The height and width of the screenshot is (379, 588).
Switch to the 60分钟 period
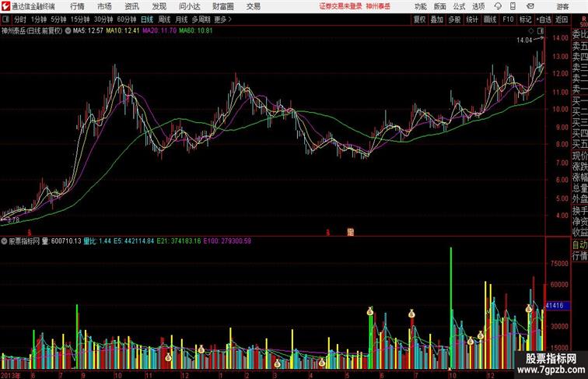coord(127,19)
